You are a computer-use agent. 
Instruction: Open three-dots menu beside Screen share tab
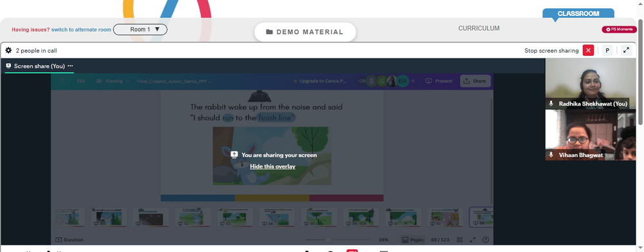(x=70, y=66)
